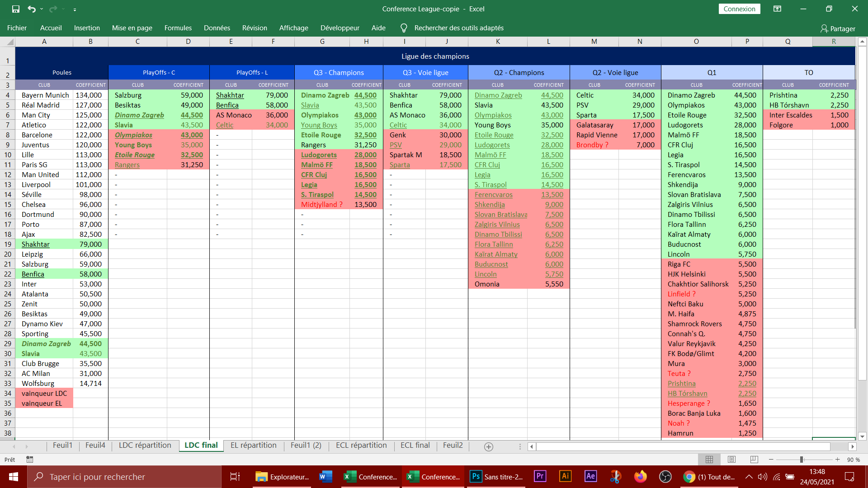Screen dimensions: 868x488
Task: Open the Affichage ribbon tab
Action: coord(294,28)
